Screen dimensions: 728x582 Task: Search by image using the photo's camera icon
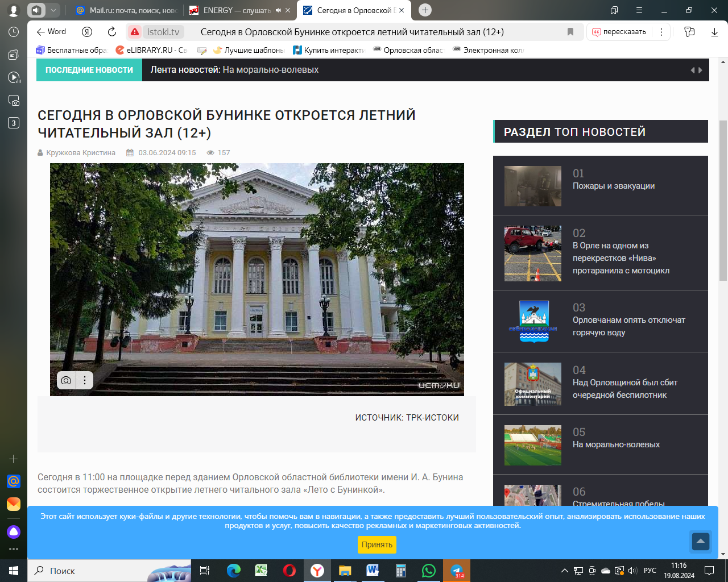coord(66,380)
